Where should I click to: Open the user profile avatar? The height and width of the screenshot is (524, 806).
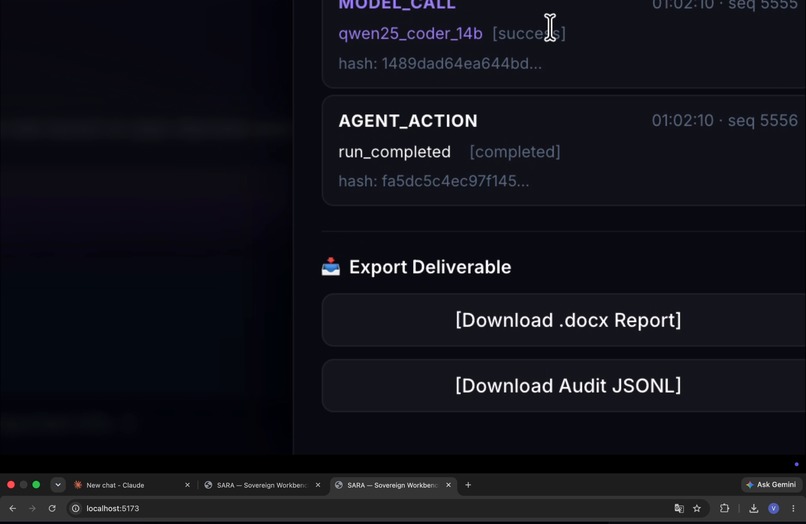click(x=774, y=509)
